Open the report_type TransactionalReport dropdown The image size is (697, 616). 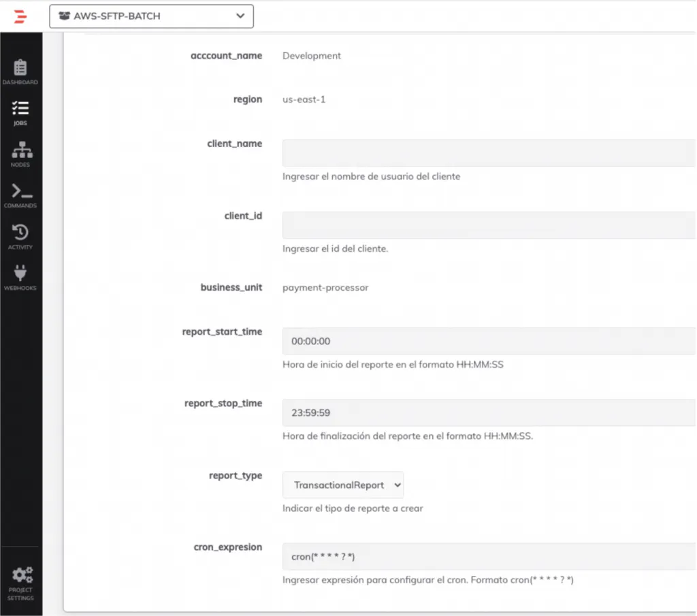tap(343, 485)
